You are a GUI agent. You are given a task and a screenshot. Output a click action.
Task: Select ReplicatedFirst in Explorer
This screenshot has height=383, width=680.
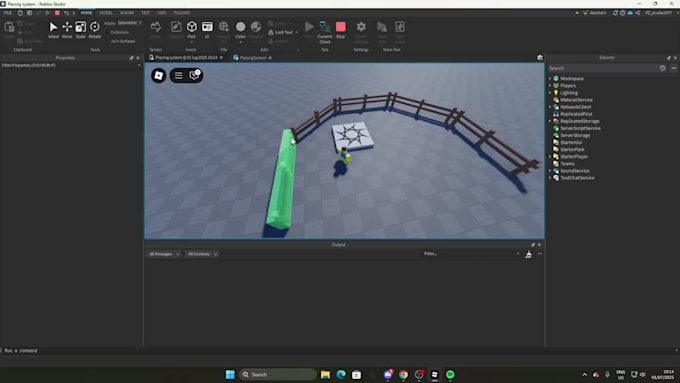576,114
